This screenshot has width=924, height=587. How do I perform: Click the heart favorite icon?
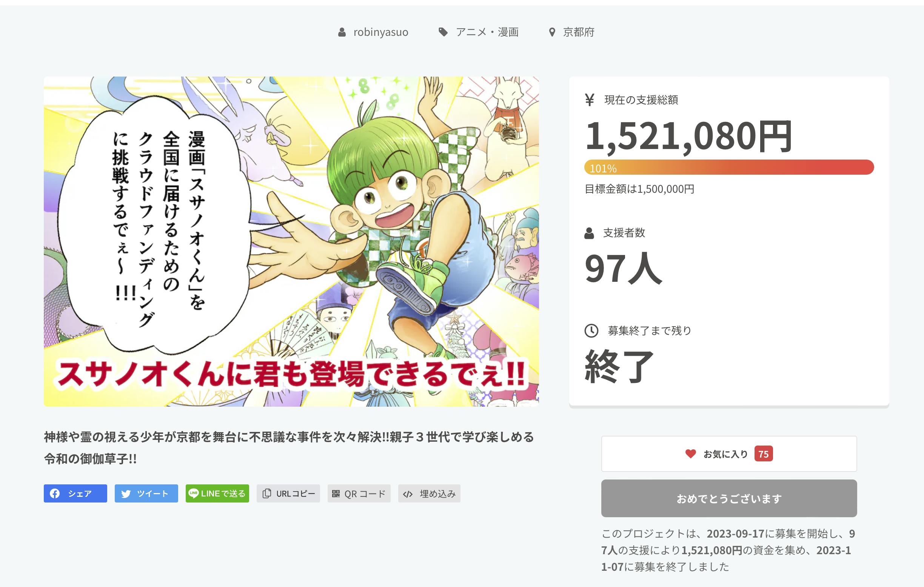click(690, 453)
